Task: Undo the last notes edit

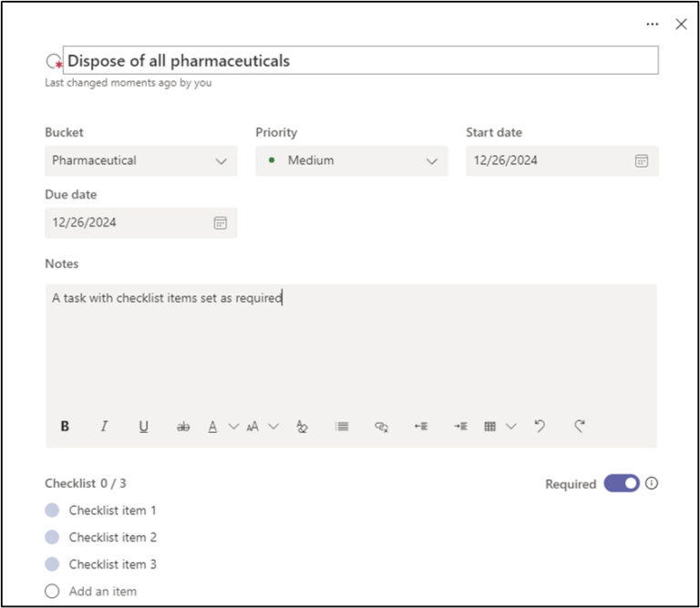Action: click(x=540, y=426)
